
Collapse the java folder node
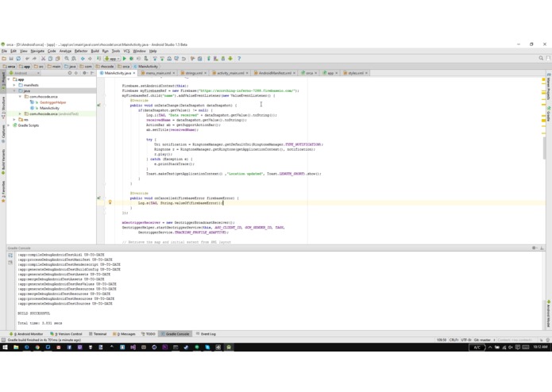[x=14, y=90]
